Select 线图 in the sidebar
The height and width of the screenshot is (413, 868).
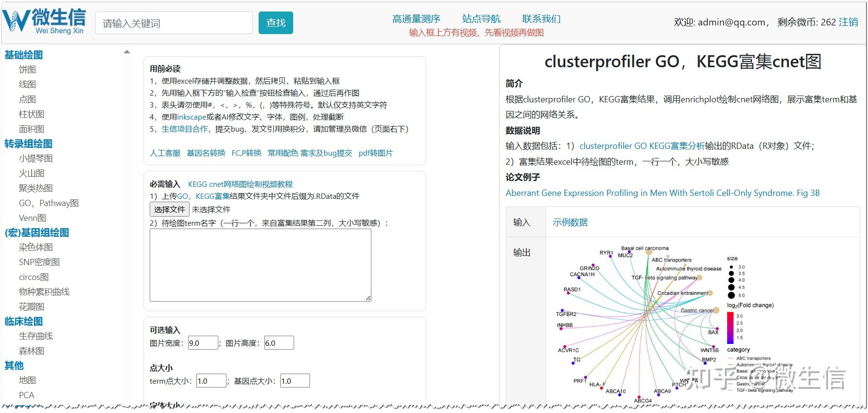click(27, 85)
